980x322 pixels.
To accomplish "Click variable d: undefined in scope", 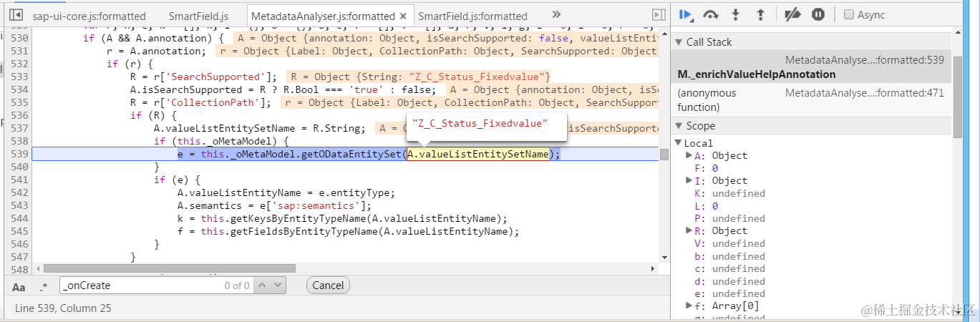I will pyautogui.click(x=729, y=280).
